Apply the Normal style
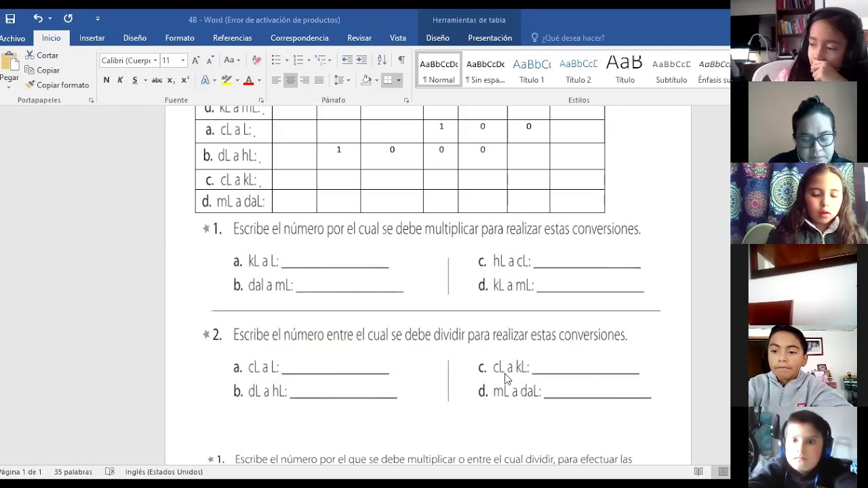 pyautogui.click(x=439, y=70)
